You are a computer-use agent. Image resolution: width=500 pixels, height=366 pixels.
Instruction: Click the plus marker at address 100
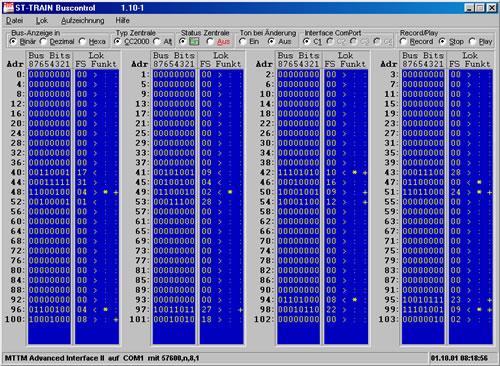[116, 320]
